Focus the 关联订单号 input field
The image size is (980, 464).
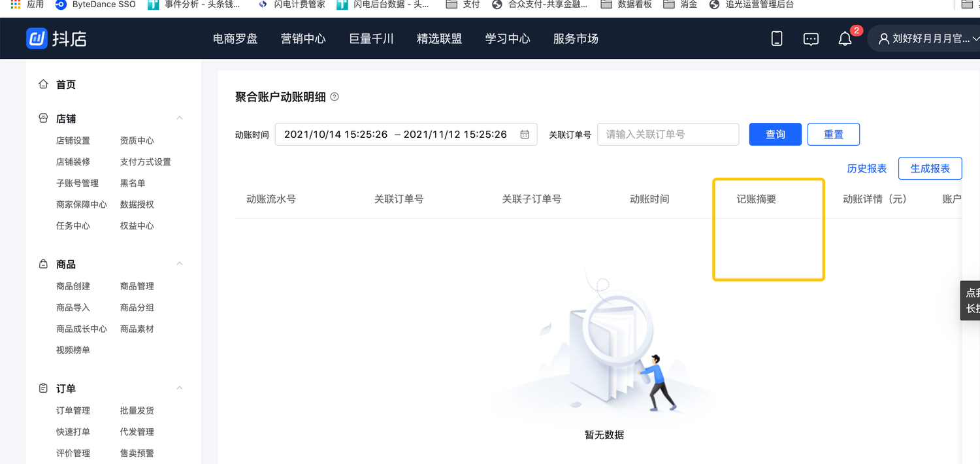coord(668,134)
